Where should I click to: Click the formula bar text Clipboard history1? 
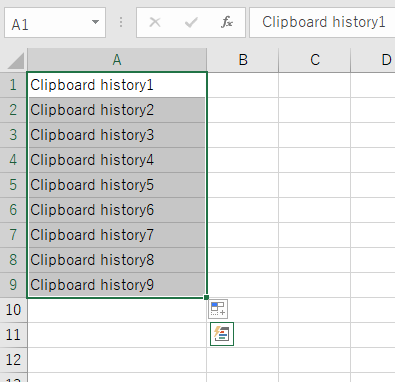click(323, 22)
